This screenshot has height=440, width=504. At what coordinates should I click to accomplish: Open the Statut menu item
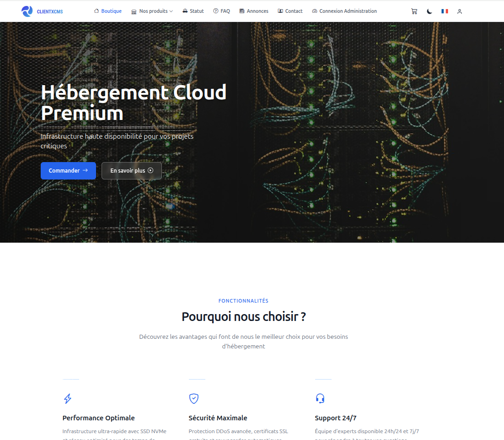tap(193, 11)
